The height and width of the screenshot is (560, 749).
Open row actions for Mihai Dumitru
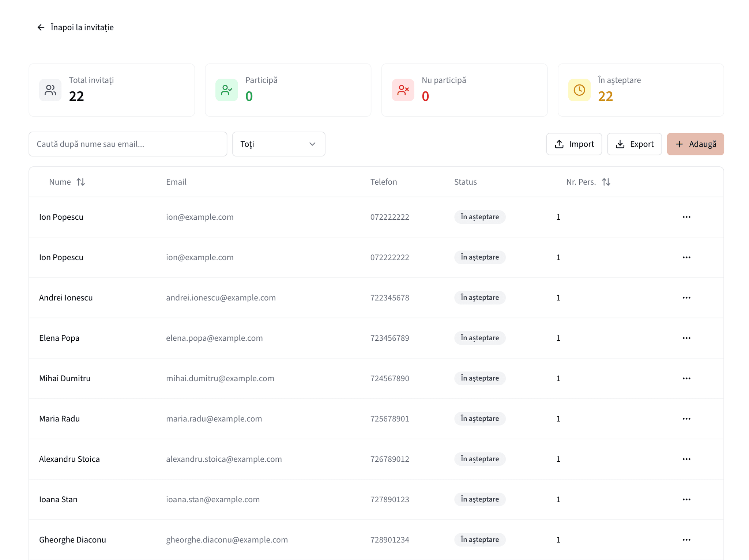(x=686, y=378)
